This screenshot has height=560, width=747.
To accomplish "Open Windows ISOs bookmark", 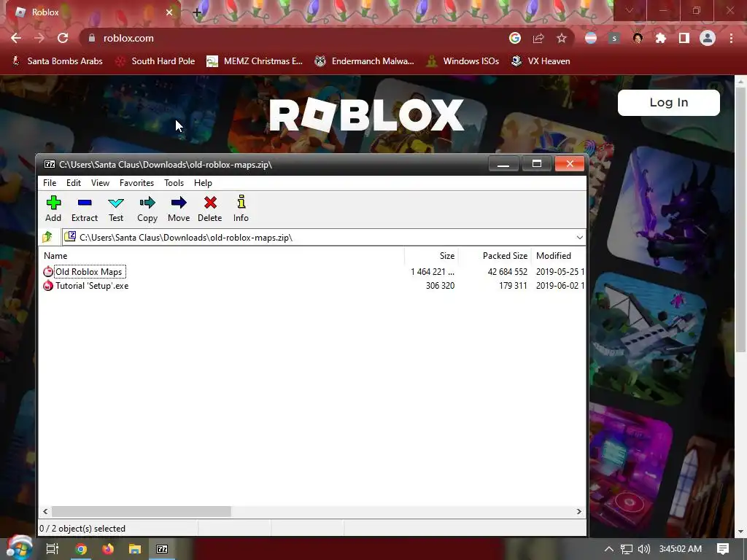I will click(x=462, y=61).
